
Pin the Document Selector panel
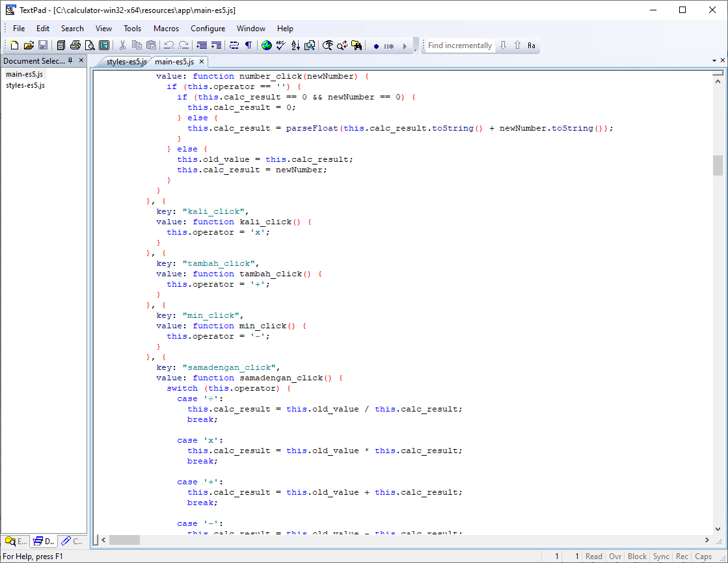(x=70, y=60)
